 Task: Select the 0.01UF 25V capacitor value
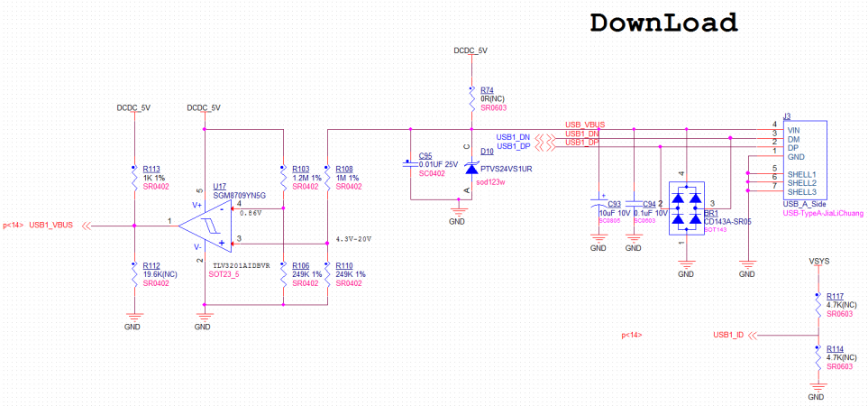pos(438,164)
